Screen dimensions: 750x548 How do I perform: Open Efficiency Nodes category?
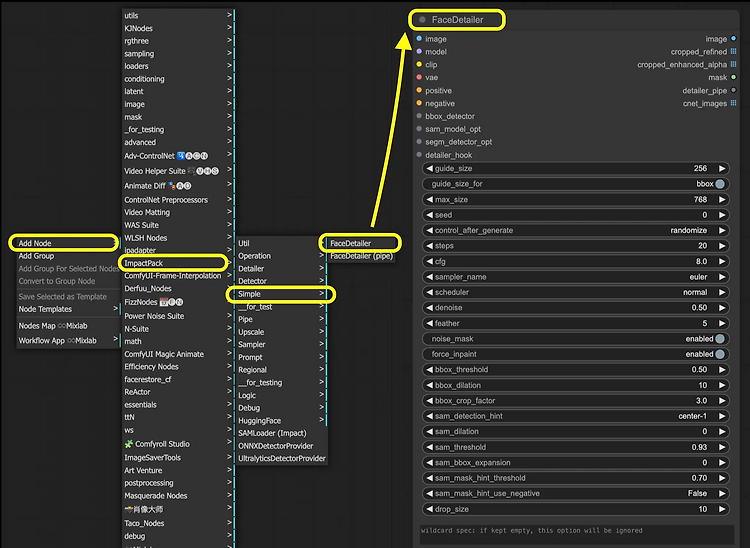point(178,367)
